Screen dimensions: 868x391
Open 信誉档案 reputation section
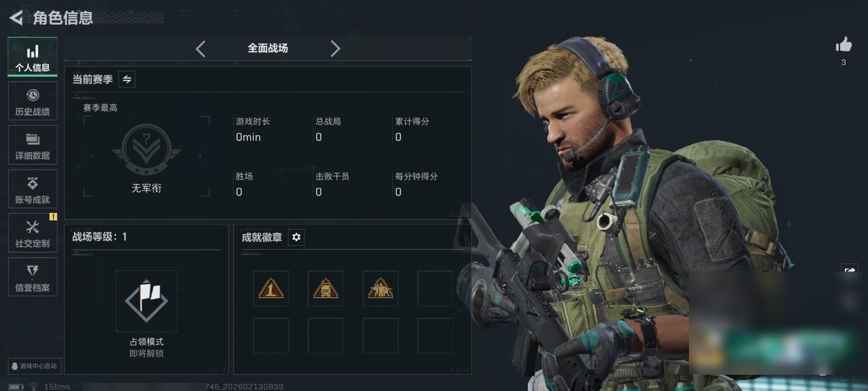pyautogui.click(x=33, y=277)
